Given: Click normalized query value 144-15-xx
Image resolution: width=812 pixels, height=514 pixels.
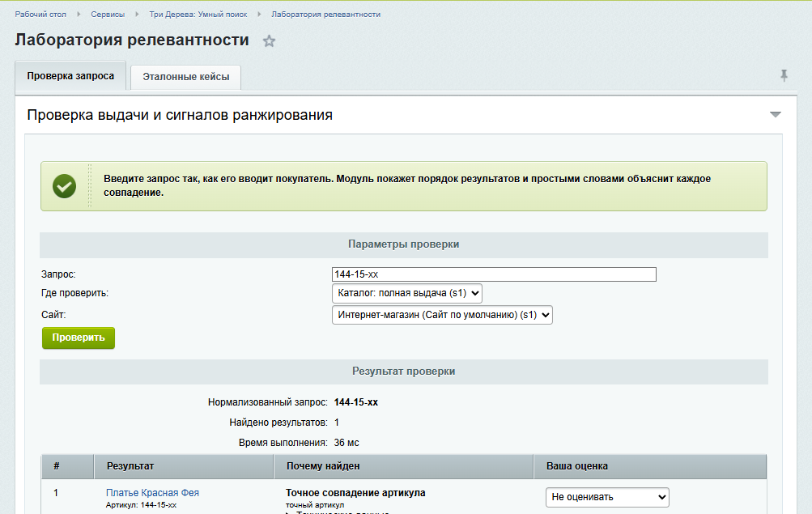Looking at the screenshot, I should coord(356,402).
